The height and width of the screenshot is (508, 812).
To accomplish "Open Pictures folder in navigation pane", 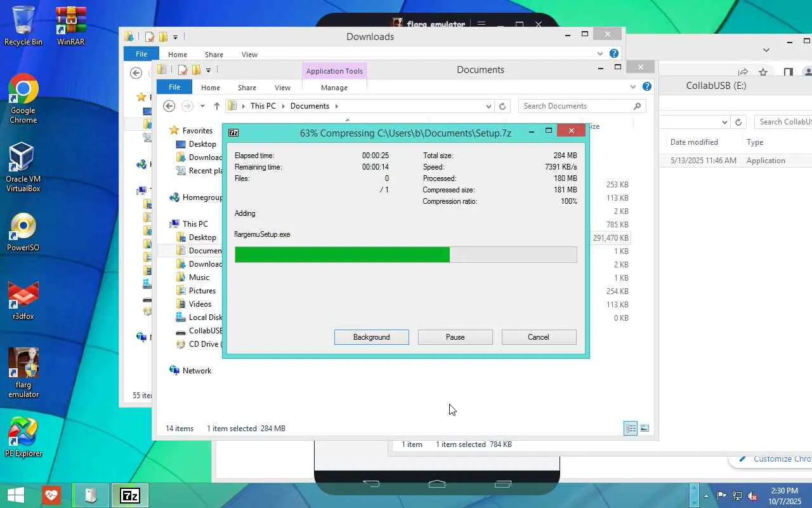I will 202,291.
